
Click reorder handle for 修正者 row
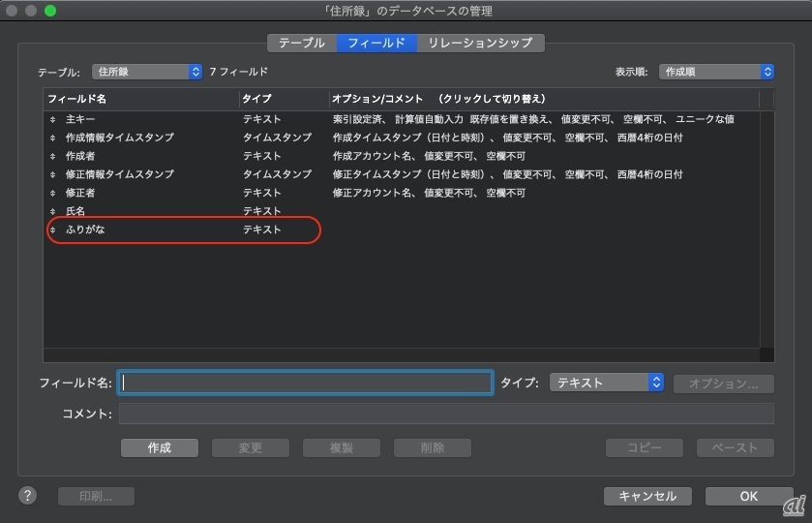tap(53, 194)
